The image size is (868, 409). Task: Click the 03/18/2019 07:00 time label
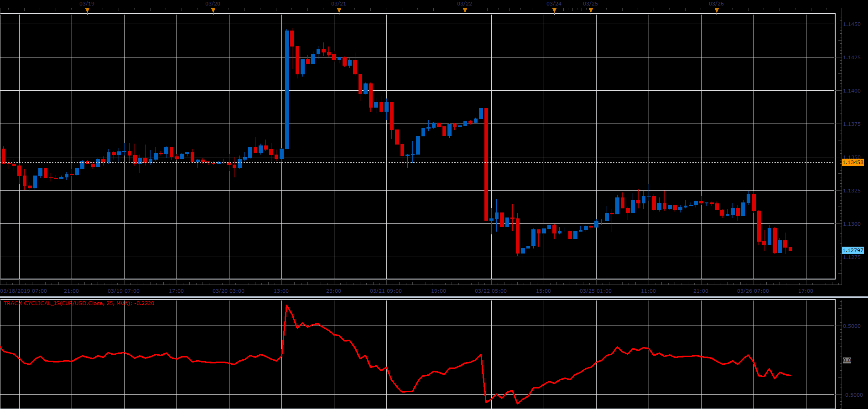[23, 291]
